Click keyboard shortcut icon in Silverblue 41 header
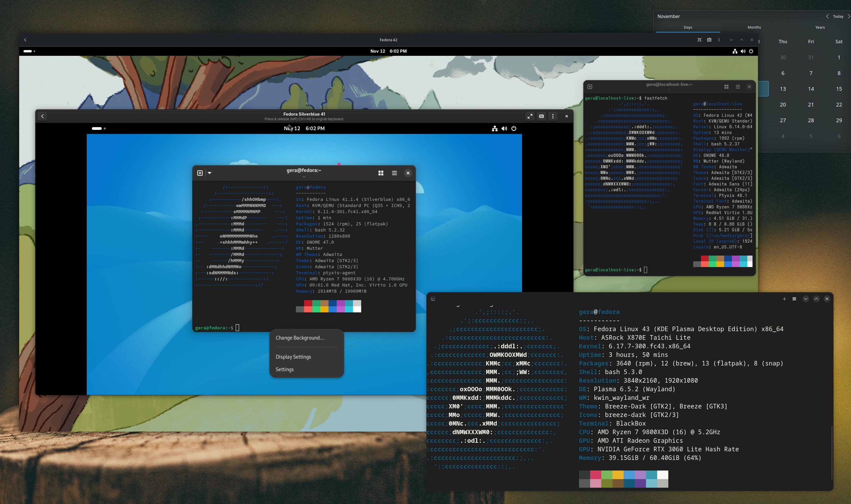This screenshot has height=504, width=851. coord(541,116)
